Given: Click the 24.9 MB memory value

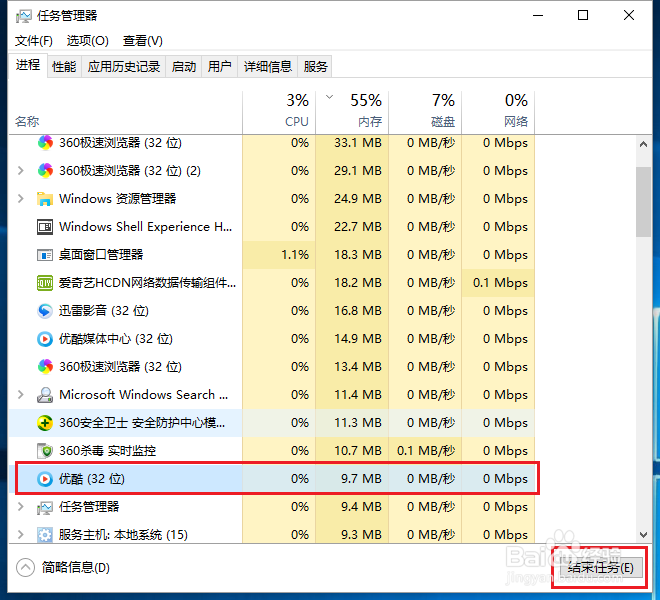Looking at the screenshot, I should point(358,199).
